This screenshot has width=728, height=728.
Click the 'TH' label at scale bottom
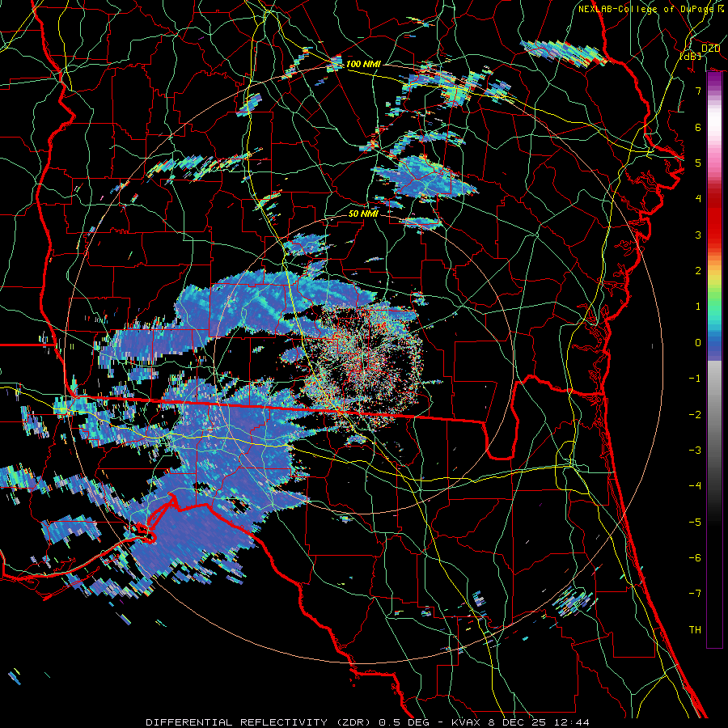[695, 630]
